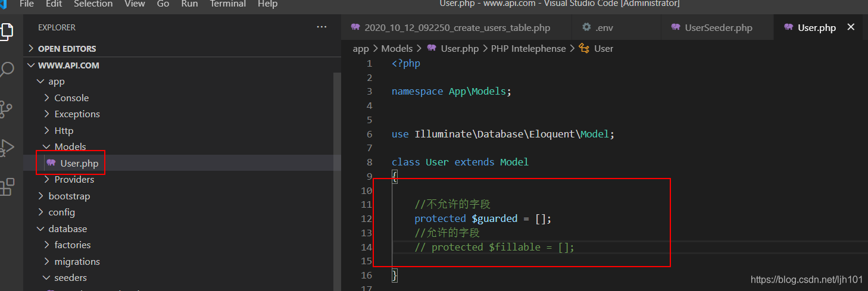Switch to the .env tab
Image resolution: width=868 pixels, height=291 pixels.
[x=616, y=27]
